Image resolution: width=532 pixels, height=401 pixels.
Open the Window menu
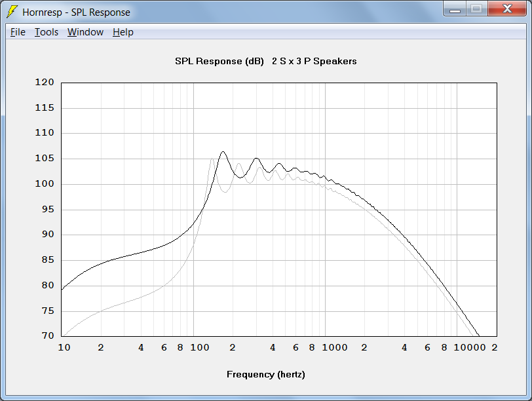pos(85,32)
